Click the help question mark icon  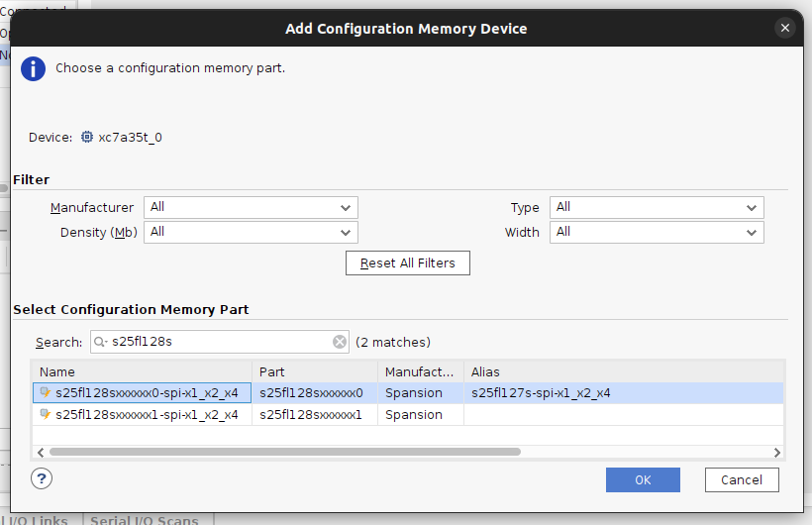click(x=42, y=478)
